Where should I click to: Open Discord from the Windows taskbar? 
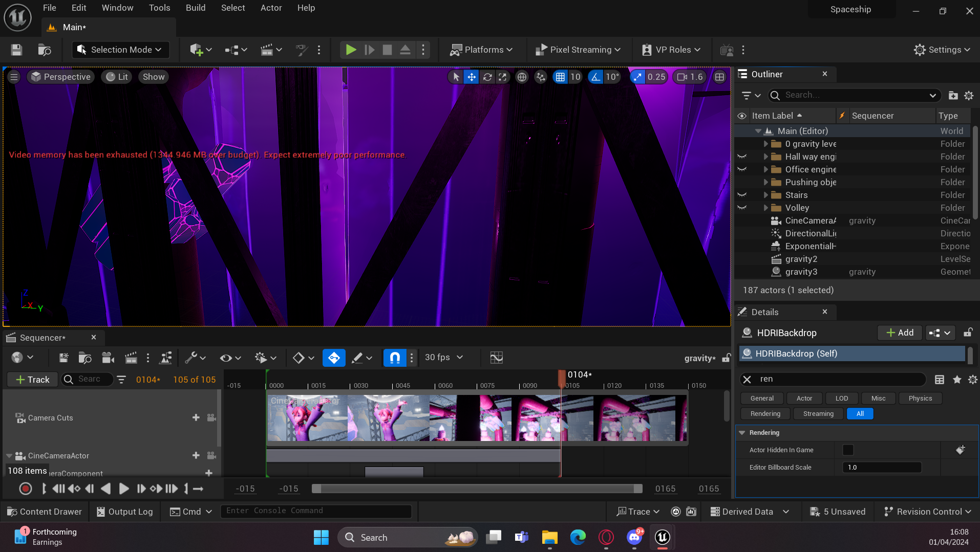[634, 537]
